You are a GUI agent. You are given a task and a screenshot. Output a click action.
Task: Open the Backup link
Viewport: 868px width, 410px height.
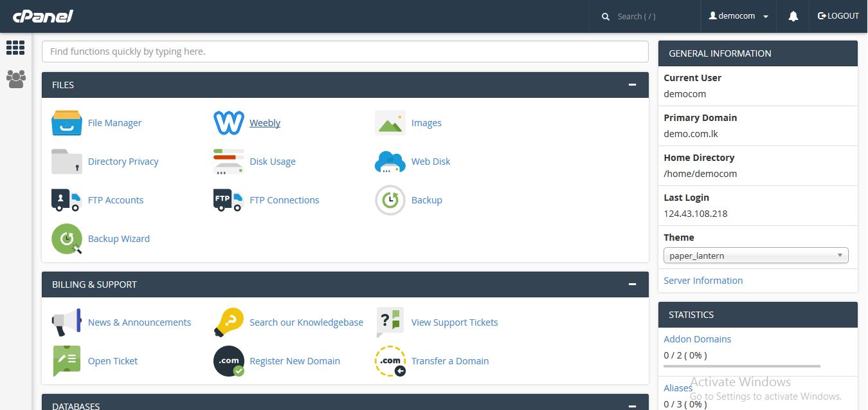(427, 200)
